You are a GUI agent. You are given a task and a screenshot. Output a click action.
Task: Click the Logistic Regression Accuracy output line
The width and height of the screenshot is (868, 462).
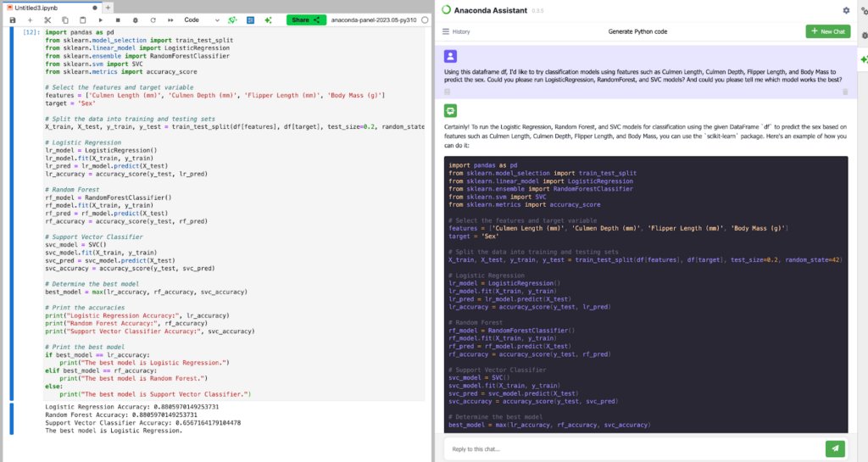(x=131, y=407)
